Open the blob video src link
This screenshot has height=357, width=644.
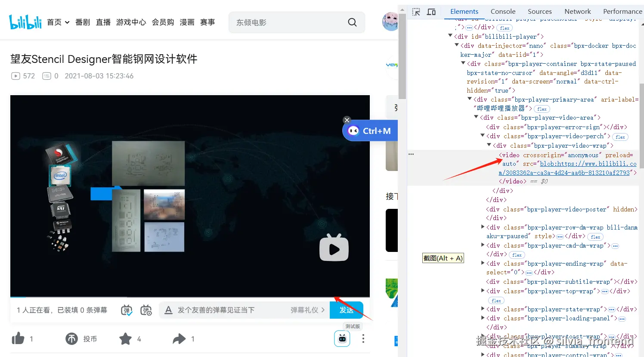(567, 168)
